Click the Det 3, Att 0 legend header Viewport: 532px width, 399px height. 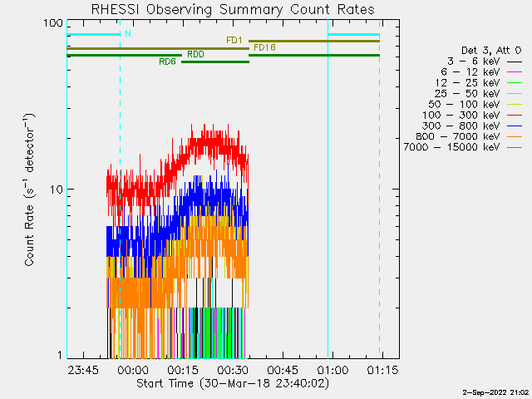point(491,51)
